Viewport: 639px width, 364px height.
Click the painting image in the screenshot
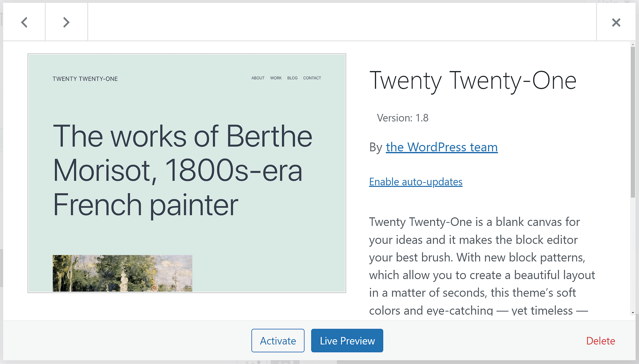click(x=123, y=273)
